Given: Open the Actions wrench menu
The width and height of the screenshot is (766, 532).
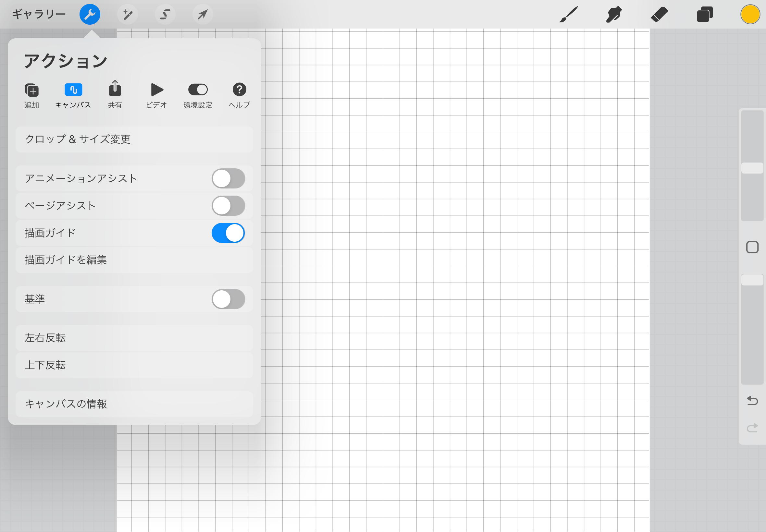Looking at the screenshot, I should coord(90,14).
